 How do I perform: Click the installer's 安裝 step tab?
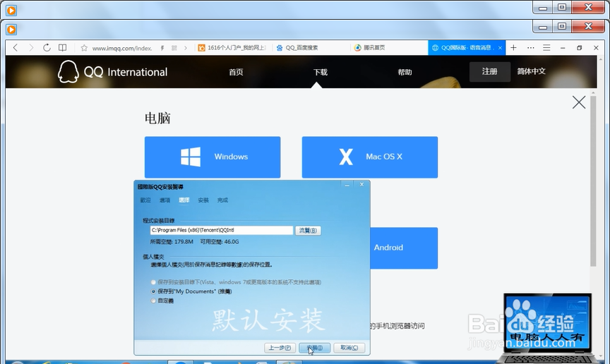203,200
